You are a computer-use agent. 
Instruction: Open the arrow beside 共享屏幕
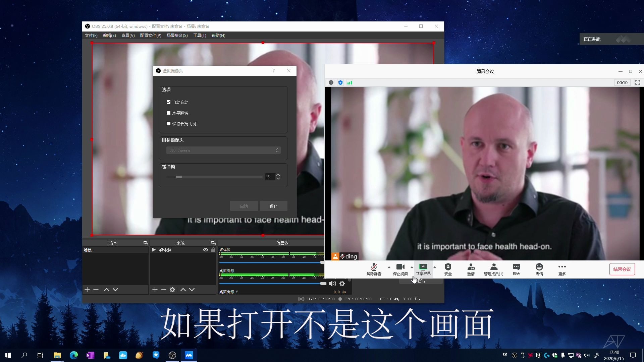(435, 267)
